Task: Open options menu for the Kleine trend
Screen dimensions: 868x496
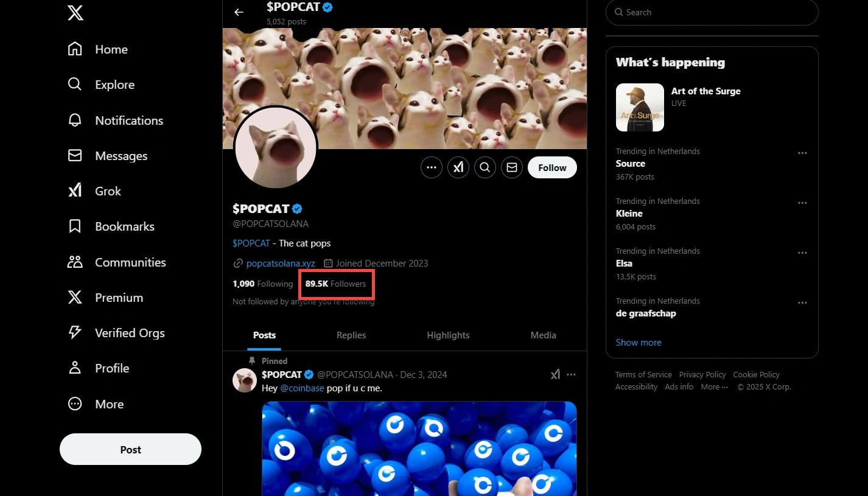Action: coord(802,203)
